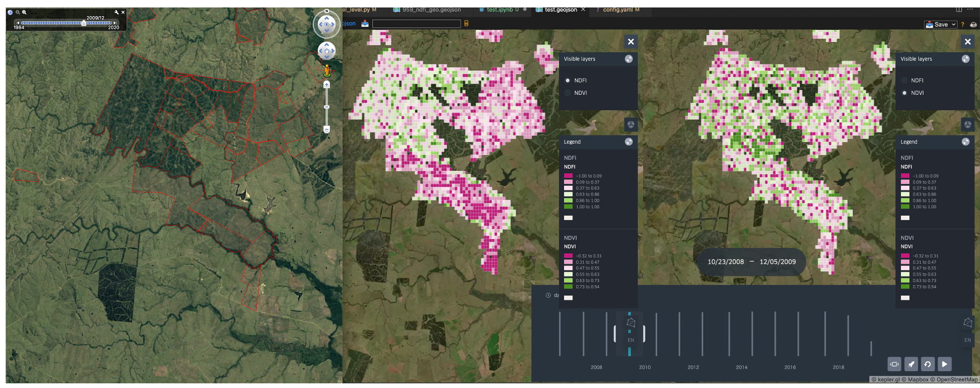980x388 pixels.
Task: Click the play button on the kepler.gl timeline
Action: pyautogui.click(x=944, y=364)
